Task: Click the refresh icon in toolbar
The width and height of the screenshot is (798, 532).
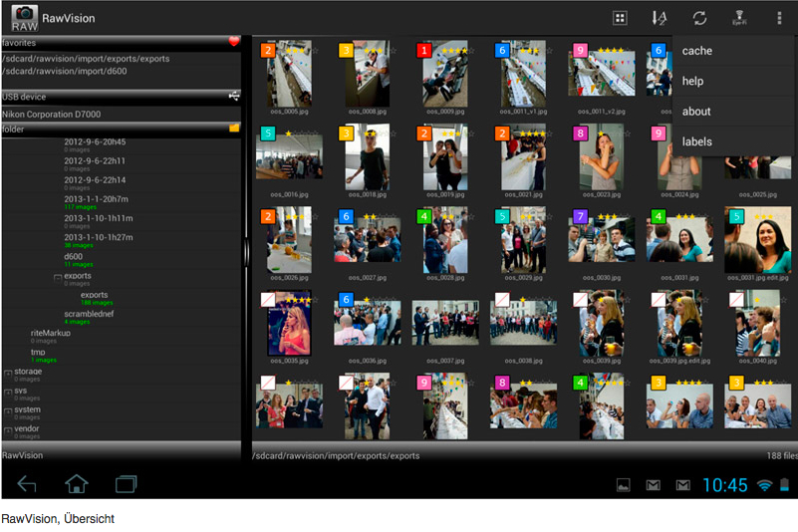Action: click(699, 18)
